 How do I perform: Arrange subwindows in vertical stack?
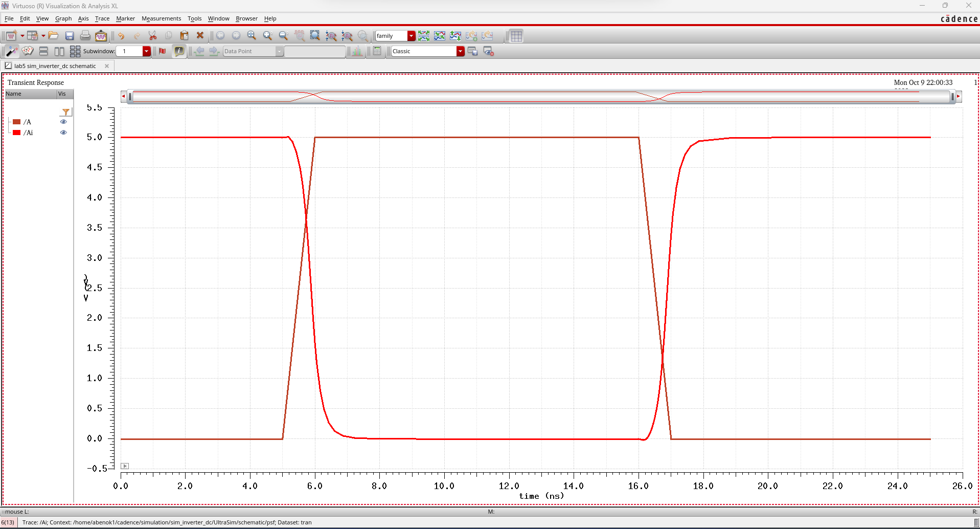[x=43, y=51]
